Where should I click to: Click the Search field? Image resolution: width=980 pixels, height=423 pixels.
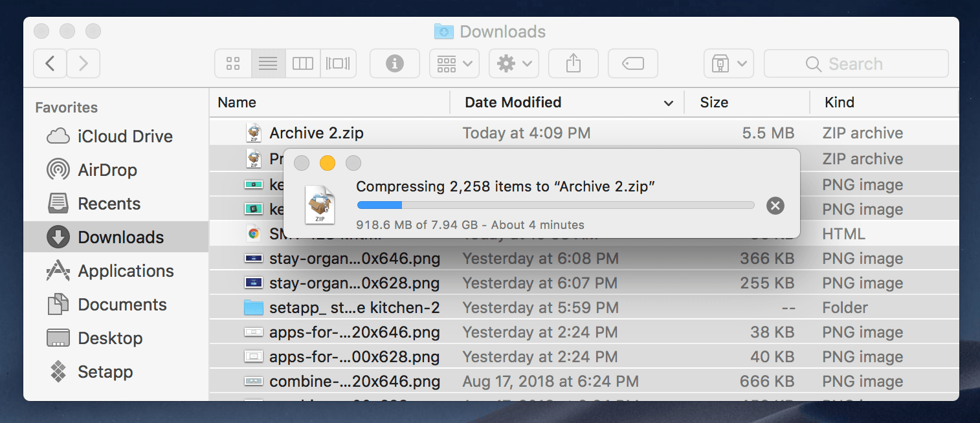point(856,63)
